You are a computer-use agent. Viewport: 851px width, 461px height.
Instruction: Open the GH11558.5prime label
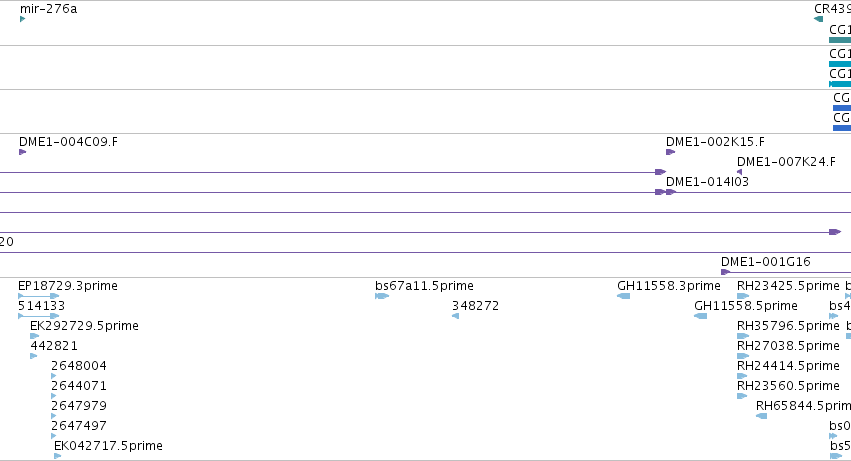pos(746,306)
